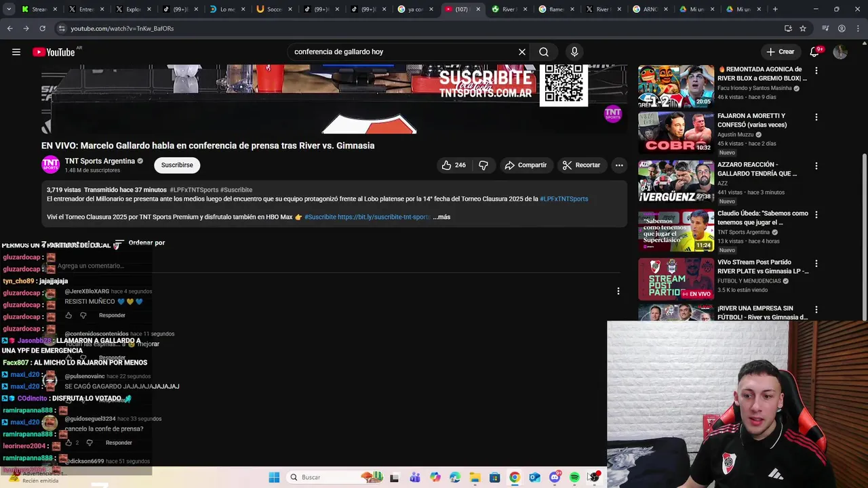Open REMONTADA AGONICA video thumbnail

675,85
